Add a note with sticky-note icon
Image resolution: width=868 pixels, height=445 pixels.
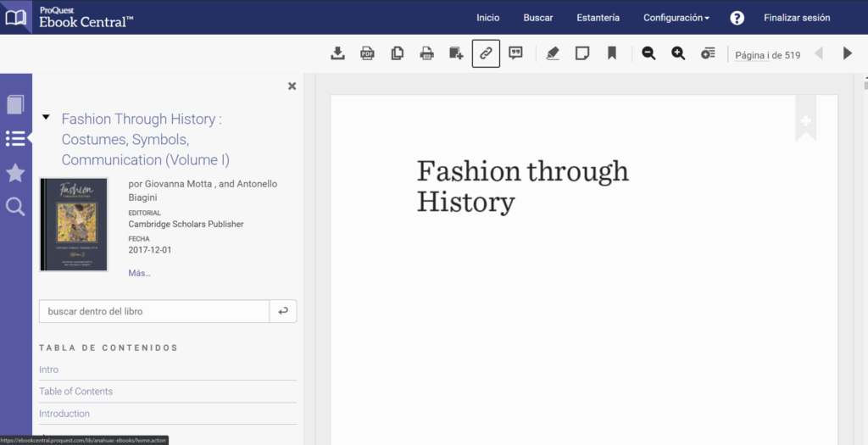(x=582, y=53)
